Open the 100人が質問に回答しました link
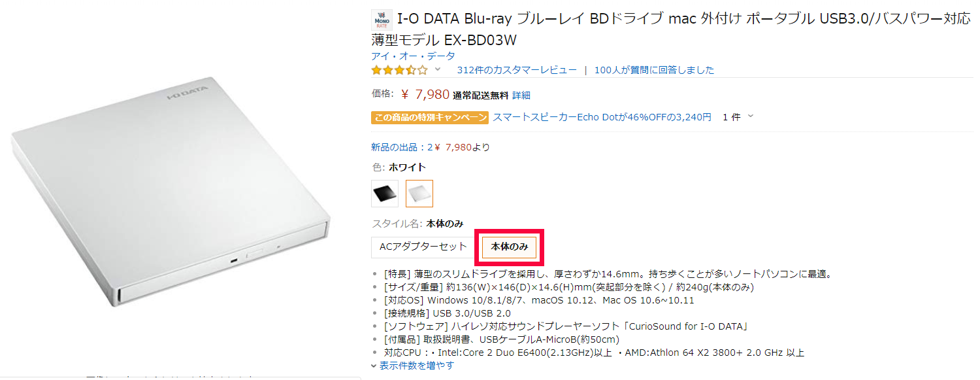This screenshot has height=380, width=980. pos(654,70)
